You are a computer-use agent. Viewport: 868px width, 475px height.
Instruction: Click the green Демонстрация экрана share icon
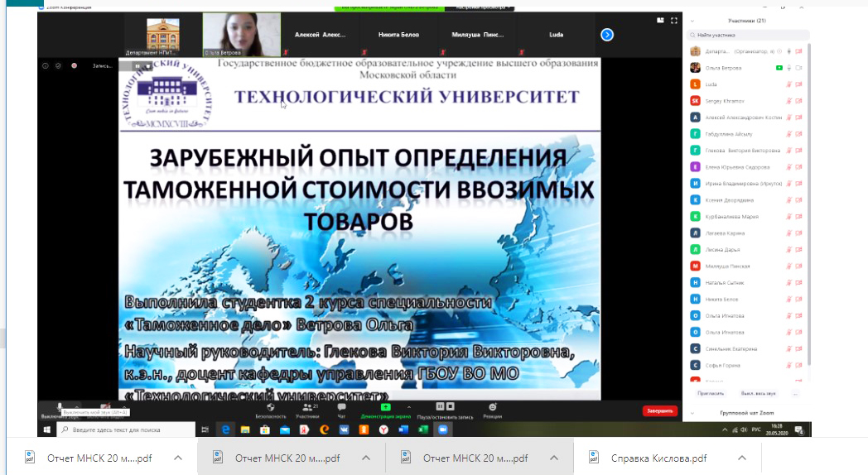point(385,407)
